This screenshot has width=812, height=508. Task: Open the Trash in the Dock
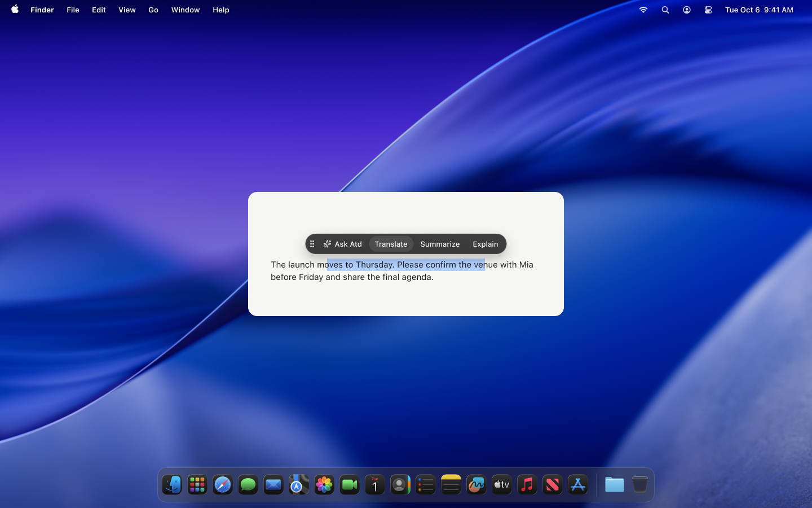pos(640,485)
